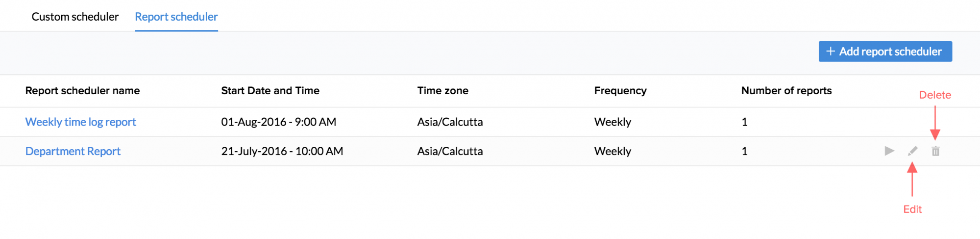Screen dimensions: 980x239
Task: Open Weekly time log report link
Action: click(81, 122)
